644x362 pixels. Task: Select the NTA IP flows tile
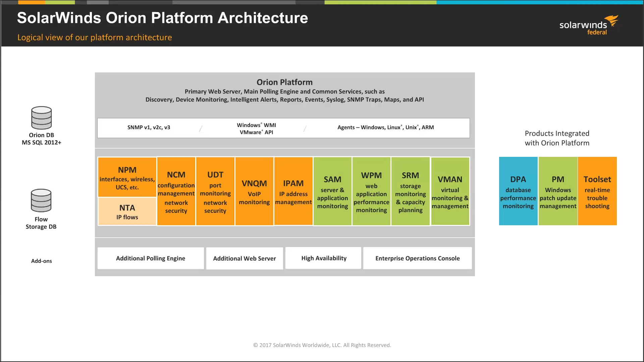[127, 212]
